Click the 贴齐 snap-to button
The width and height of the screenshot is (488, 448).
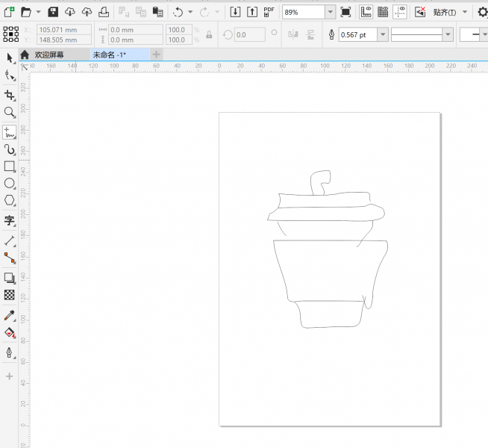pyautogui.click(x=445, y=12)
